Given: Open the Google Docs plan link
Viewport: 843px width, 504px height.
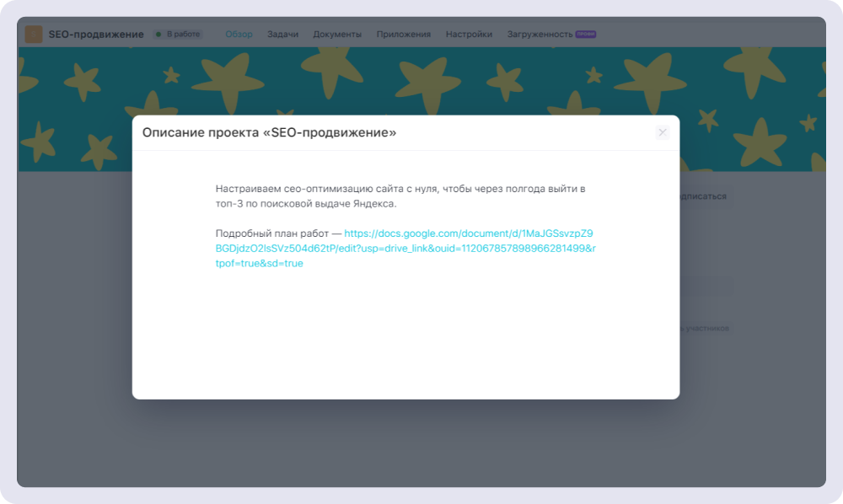Looking at the screenshot, I should 405,249.
